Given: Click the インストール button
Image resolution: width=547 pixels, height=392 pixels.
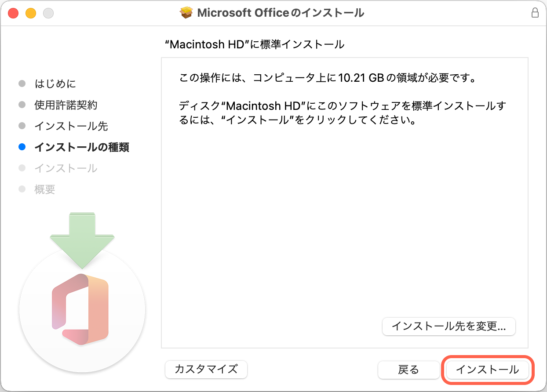Looking at the screenshot, I should (x=486, y=370).
